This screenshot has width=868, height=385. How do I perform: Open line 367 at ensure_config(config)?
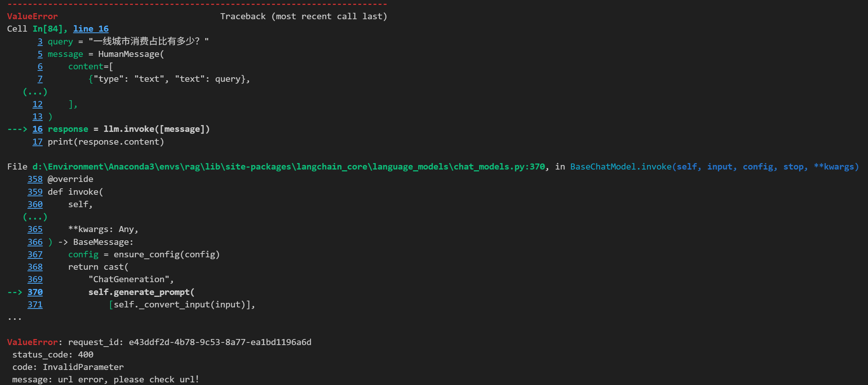point(35,255)
